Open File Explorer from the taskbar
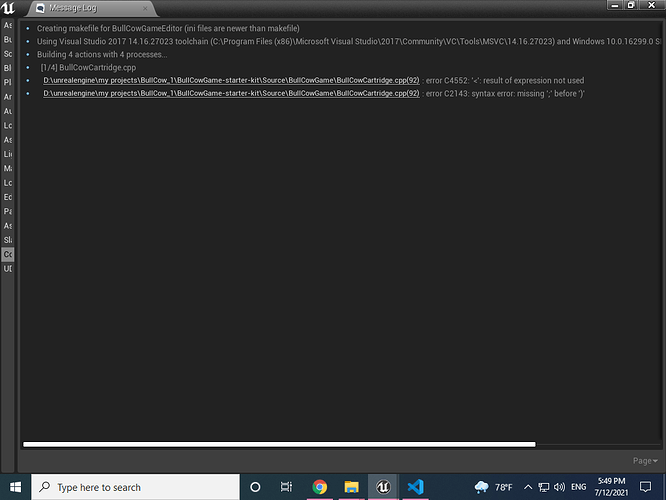 tap(351, 487)
